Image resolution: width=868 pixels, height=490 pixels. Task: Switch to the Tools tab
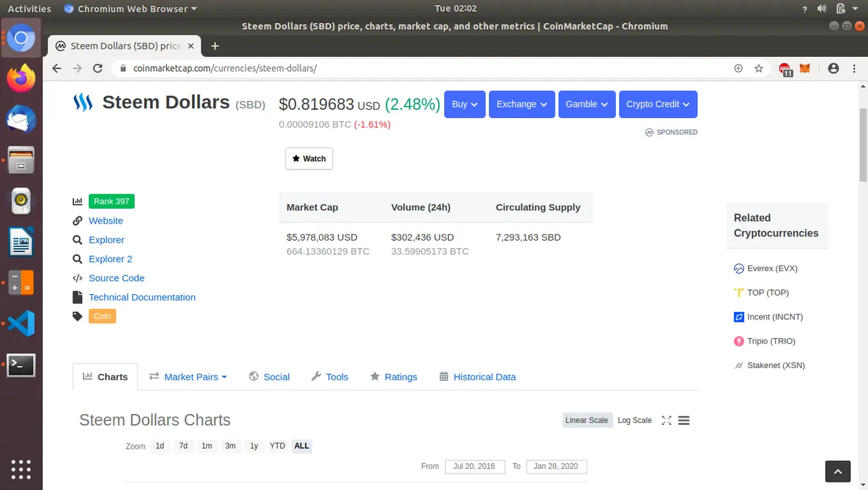[x=330, y=377]
